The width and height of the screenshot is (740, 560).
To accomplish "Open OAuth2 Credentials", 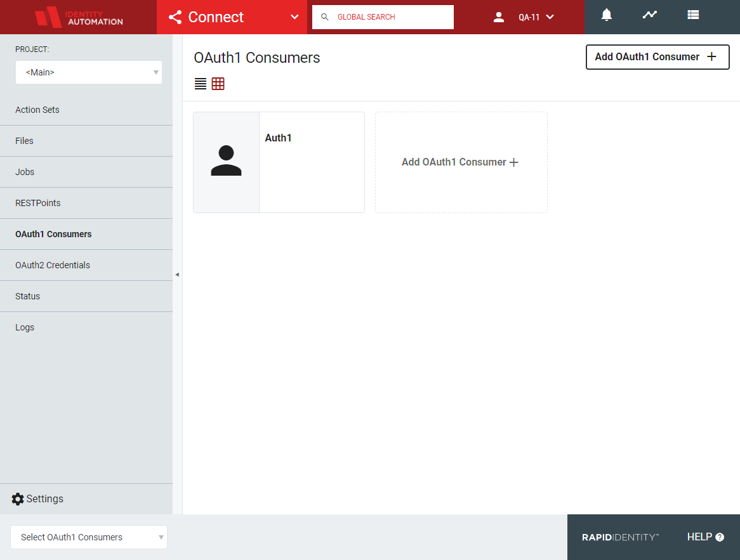I will click(x=86, y=266).
